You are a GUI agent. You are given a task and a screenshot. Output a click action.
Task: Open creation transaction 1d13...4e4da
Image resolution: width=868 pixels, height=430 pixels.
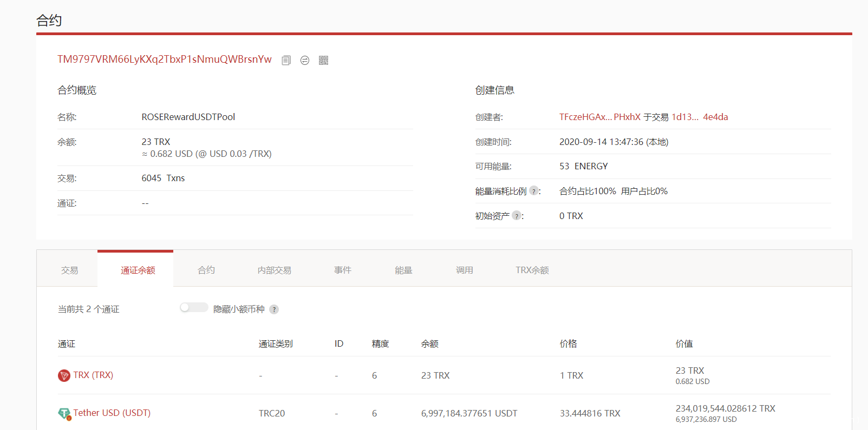[700, 117]
